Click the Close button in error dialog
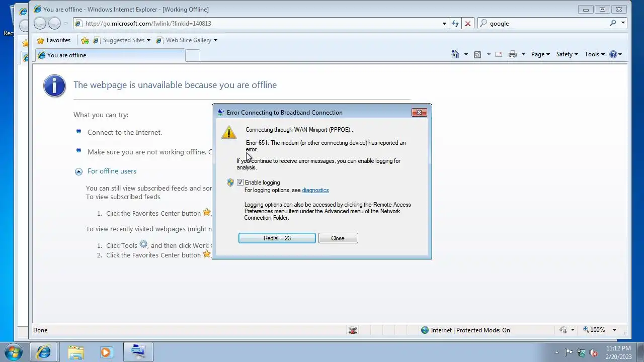The image size is (644, 362). (338, 238)
